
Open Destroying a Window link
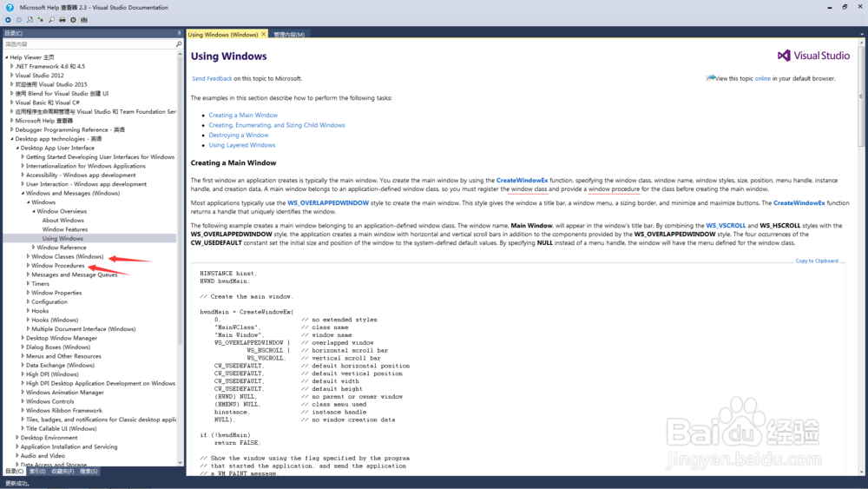(x=239, y=135)
